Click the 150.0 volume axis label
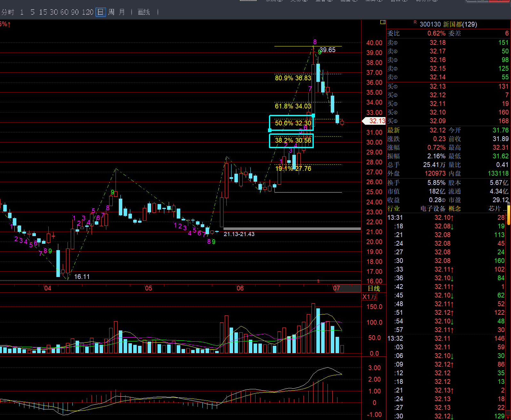The height and width of the screenshot is (420, 511). point(374,307)
